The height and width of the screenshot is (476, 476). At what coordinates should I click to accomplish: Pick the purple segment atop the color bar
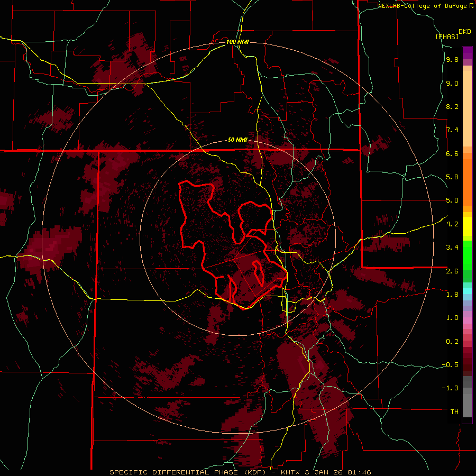(467, 53)
